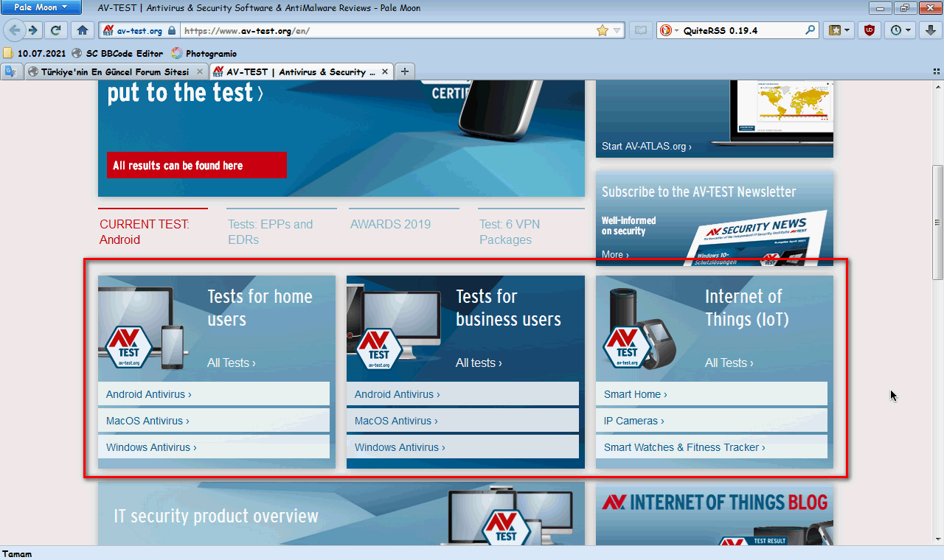944x560 pixels.
Task: Click AV-TEST logo in home users card
Action: click(x=130, y=347)
